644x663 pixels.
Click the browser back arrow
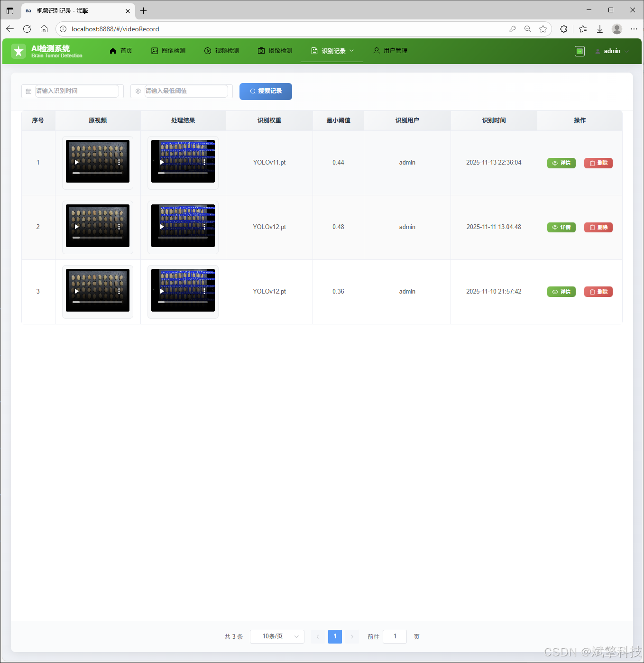[10, 29]
